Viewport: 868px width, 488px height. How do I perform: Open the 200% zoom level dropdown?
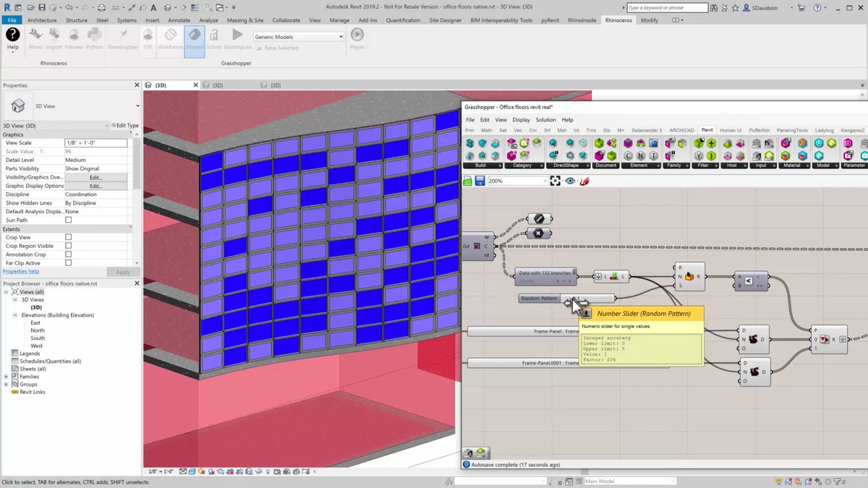(517, 181)
